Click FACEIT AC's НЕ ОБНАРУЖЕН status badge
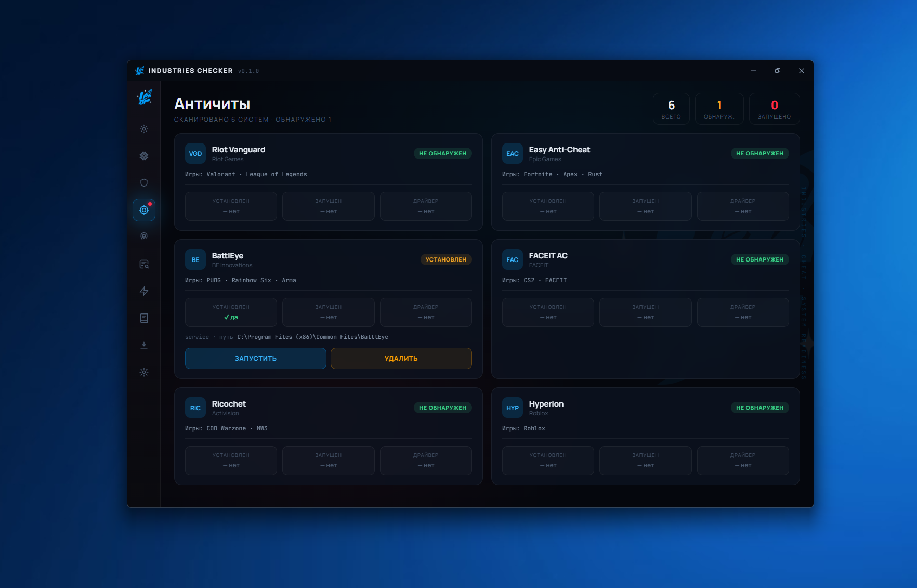This screenshot has height=588, width=917. 760,259
